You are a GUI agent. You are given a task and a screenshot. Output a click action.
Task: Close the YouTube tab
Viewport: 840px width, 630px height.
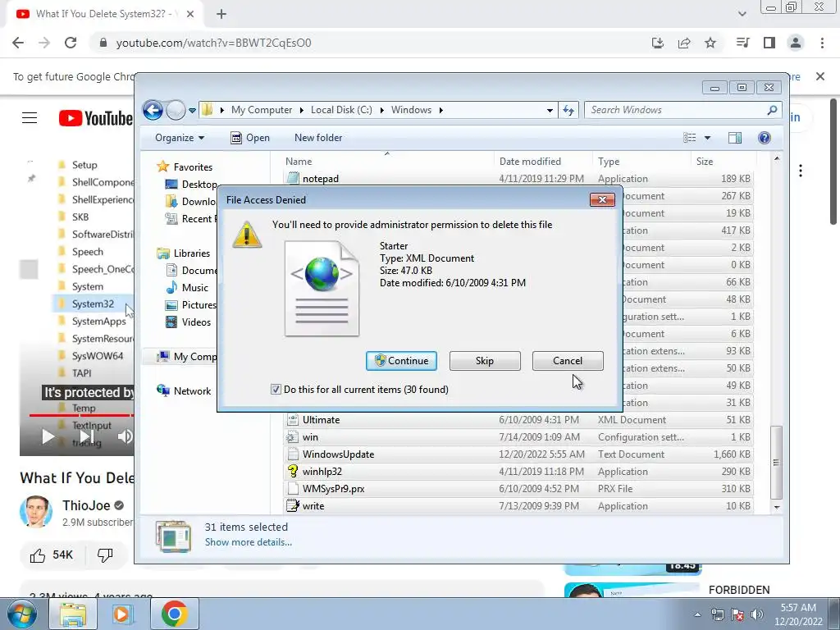[190, 14]
